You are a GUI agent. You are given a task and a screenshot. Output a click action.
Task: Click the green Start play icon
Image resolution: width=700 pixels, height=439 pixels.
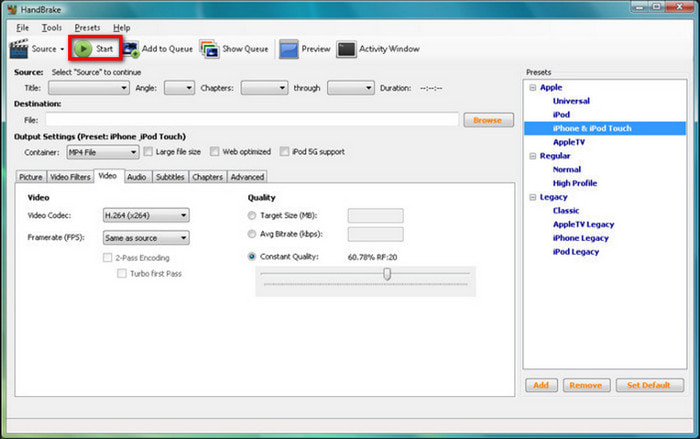click(x=83, y=49)
